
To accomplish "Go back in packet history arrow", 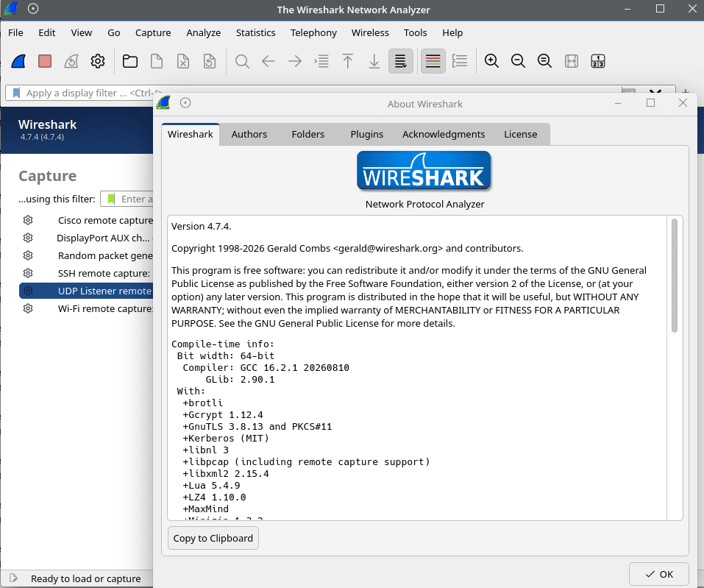I will point(269,61).
